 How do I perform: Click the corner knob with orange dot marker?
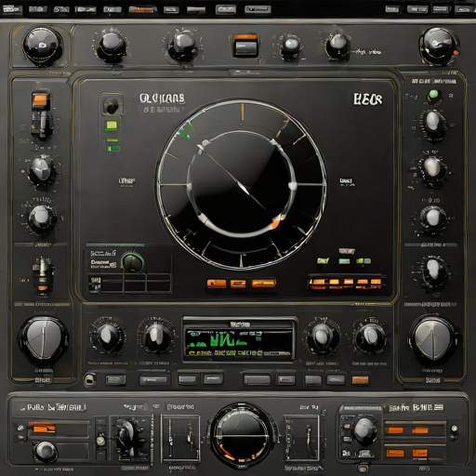click(439, 46)
